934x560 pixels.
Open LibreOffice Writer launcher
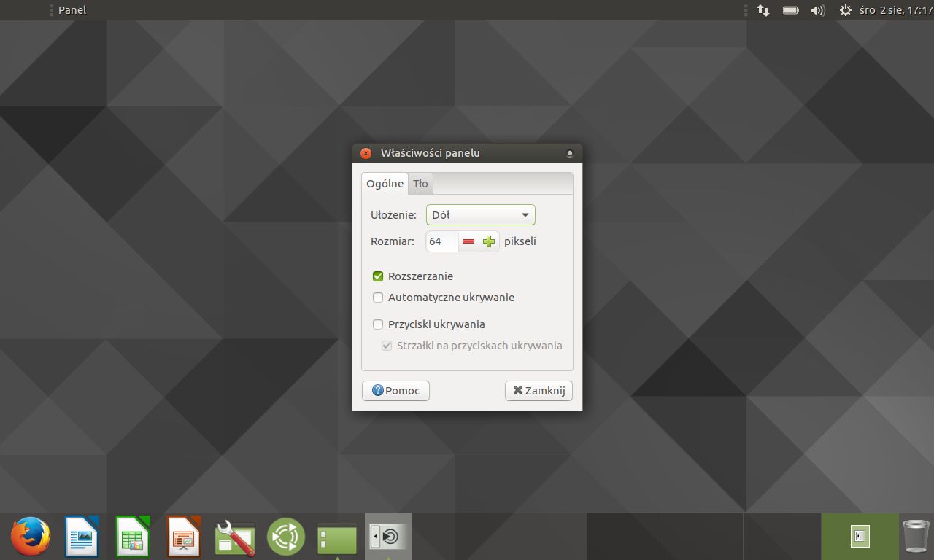[x=81, y=537]
